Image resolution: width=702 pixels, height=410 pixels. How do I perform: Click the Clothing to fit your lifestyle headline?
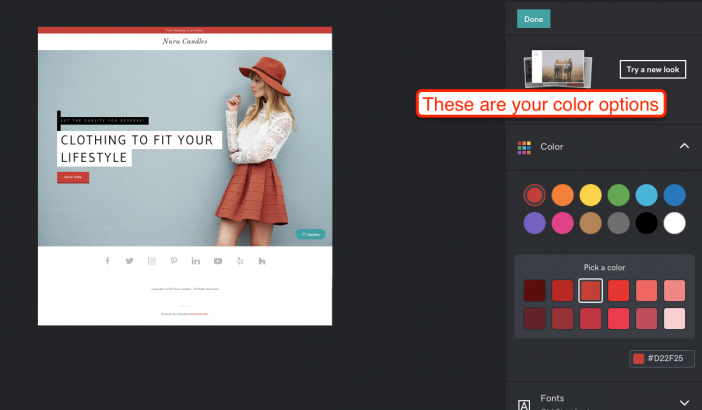pyautogui.click(x=137, y=149)
